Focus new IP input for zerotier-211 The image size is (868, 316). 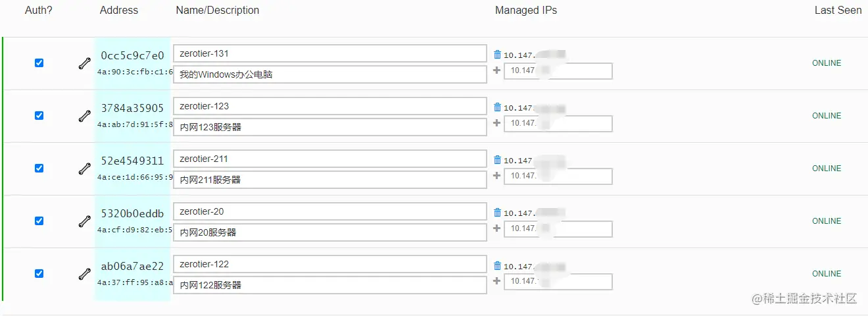[558, 176]
